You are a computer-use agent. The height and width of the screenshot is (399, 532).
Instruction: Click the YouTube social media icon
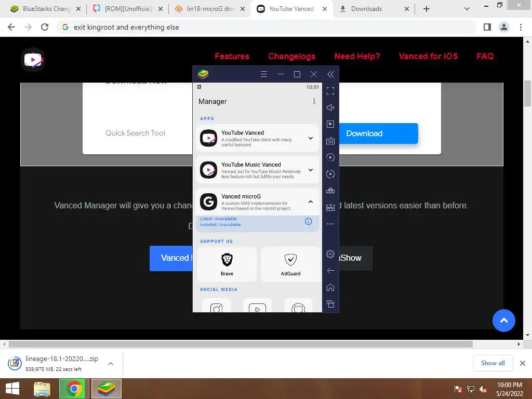pyautogui.click(x=258, y=305)
